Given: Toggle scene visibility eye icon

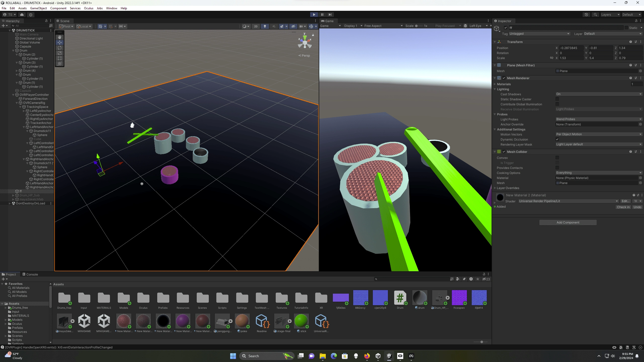Looking at the screenshot, I should [x=293, y=26].
